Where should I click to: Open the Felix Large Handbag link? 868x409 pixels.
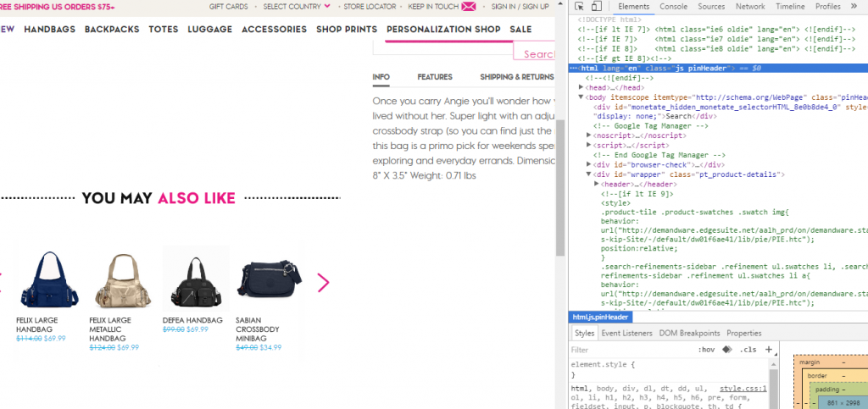point(36,324)
